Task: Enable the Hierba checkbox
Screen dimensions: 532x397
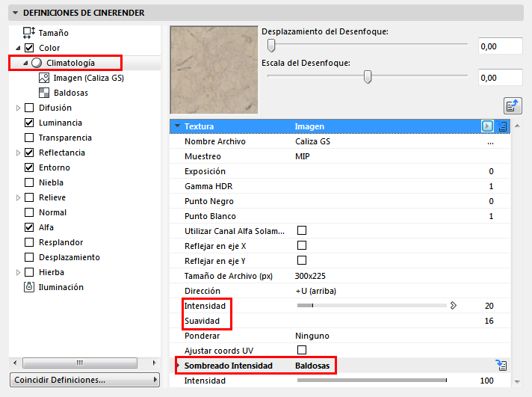Action: pyautogui.click(x=29, y=272)
